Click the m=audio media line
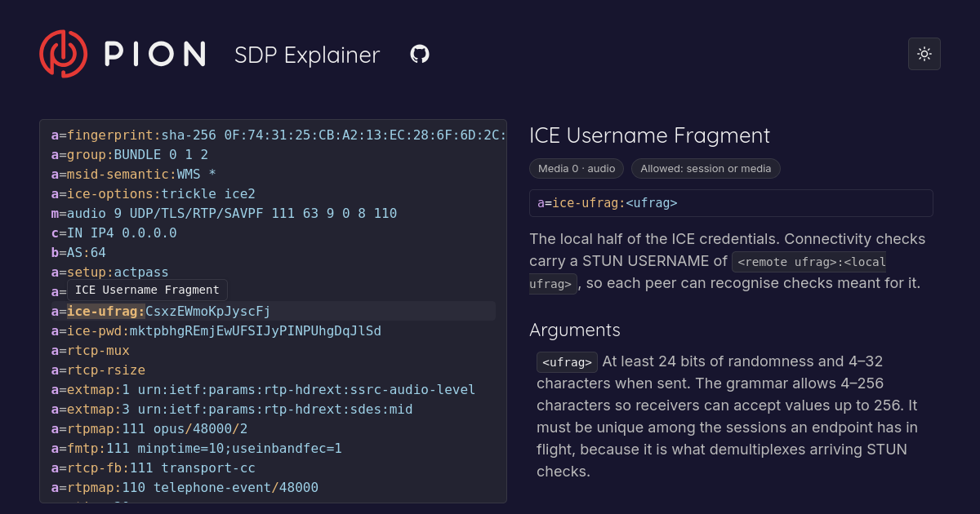 pyautogui.click(x=224, y=213)
